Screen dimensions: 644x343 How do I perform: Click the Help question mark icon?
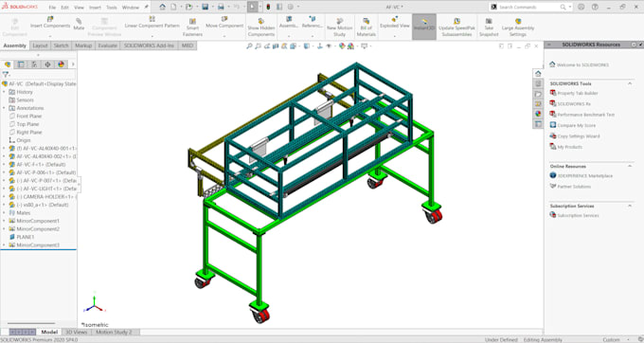(x=595, y=7)
